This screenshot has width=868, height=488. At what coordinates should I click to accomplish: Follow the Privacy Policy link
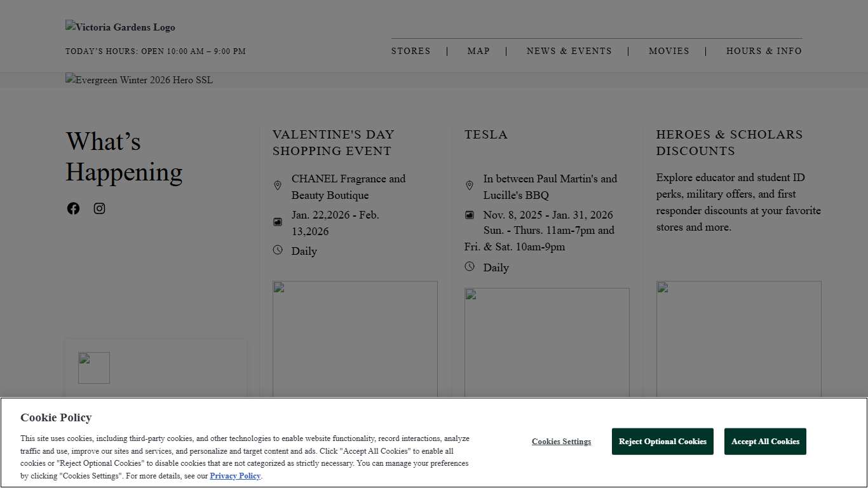tap(235, 476)
